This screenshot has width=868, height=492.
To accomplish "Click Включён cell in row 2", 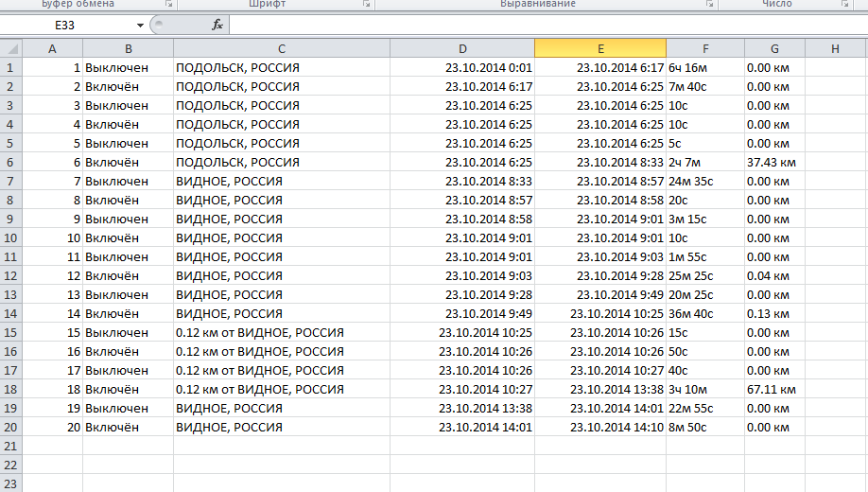I will coord(129,86).
